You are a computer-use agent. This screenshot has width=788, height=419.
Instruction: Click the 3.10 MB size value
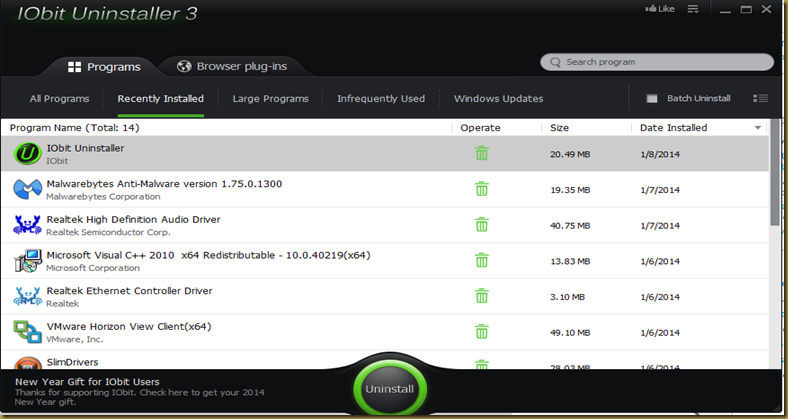click(567, 297)
